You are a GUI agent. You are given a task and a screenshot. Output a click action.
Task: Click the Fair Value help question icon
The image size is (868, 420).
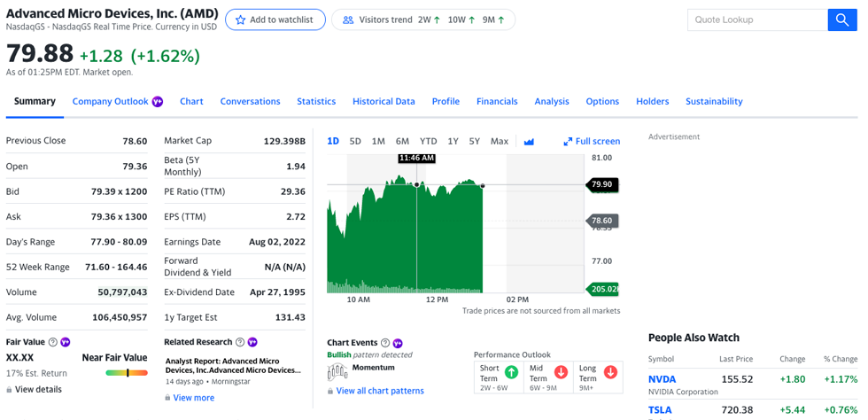pos(52,342)
